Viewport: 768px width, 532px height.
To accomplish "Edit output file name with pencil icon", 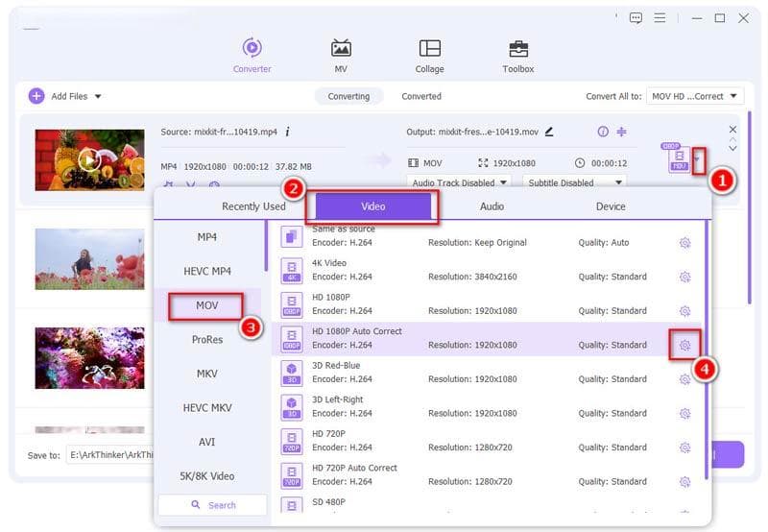I will tap(549, 132).
